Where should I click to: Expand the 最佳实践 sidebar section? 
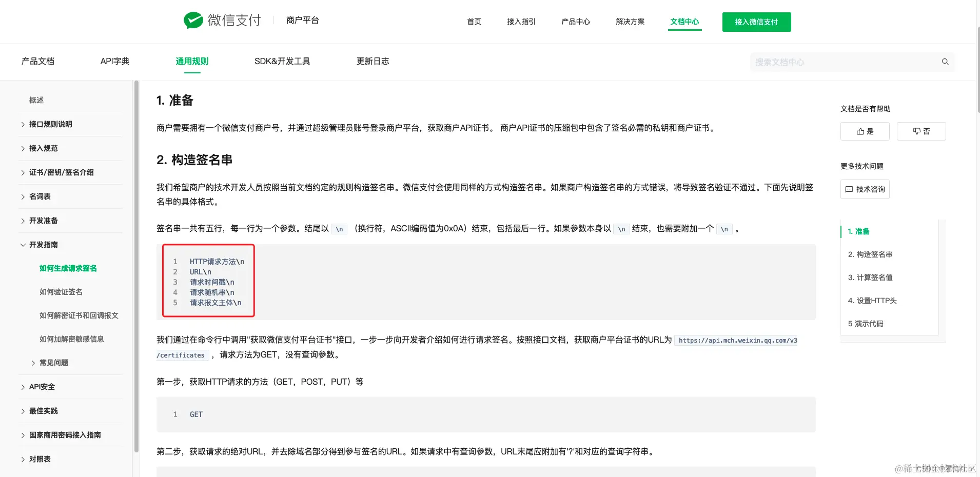click(x=44, y=410)
